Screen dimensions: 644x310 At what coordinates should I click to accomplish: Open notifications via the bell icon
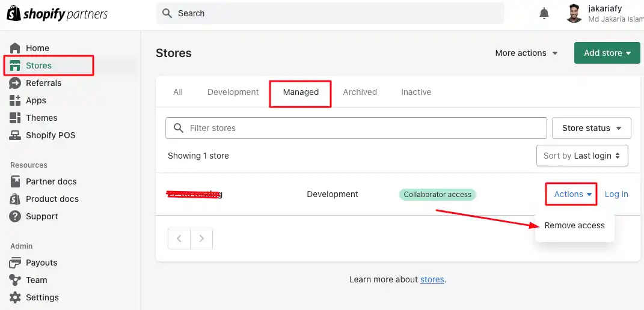click(x=544, y=14)
